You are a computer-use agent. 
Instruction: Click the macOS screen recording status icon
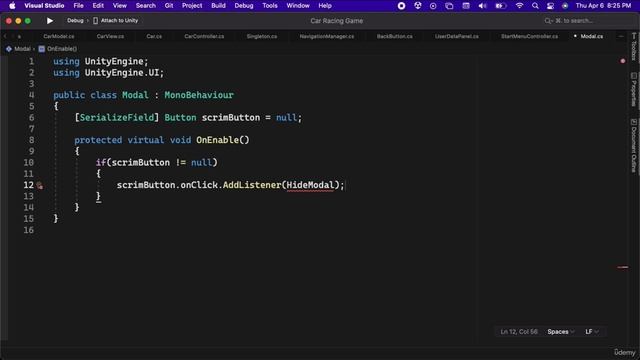click(401, 6)
